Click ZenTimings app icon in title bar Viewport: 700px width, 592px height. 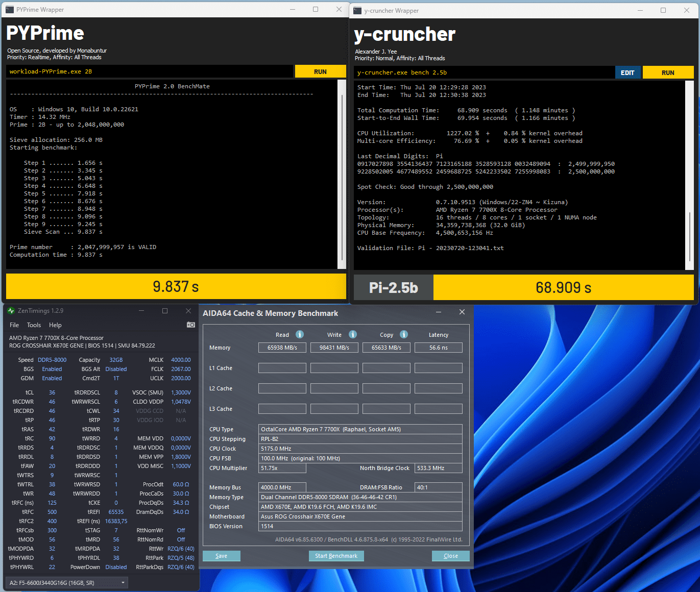coord(11,311)
